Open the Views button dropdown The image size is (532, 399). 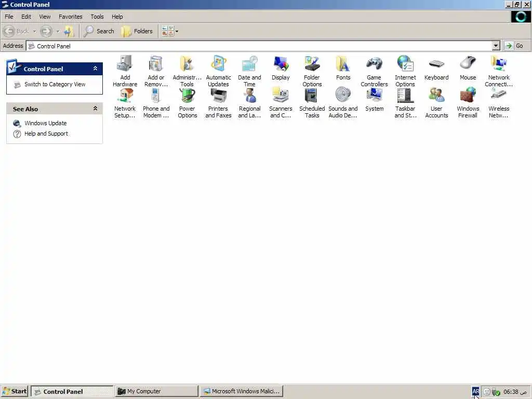[x=177, y=31]
